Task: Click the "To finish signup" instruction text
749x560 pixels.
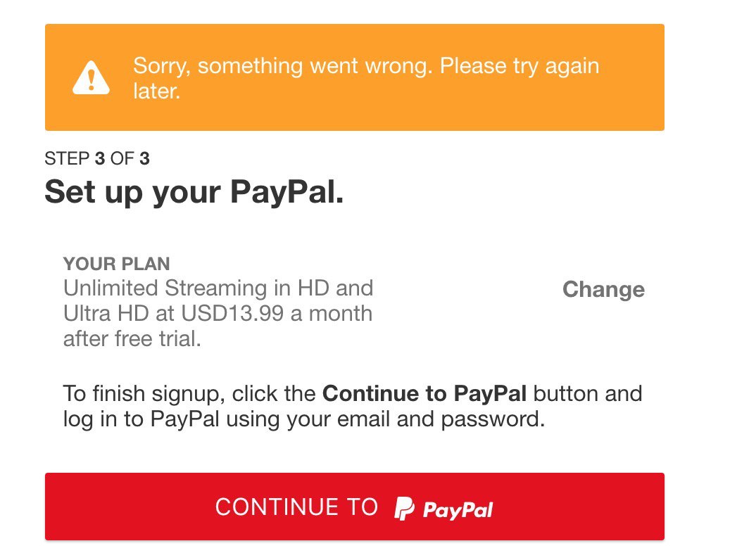Action: pos(141,393)
